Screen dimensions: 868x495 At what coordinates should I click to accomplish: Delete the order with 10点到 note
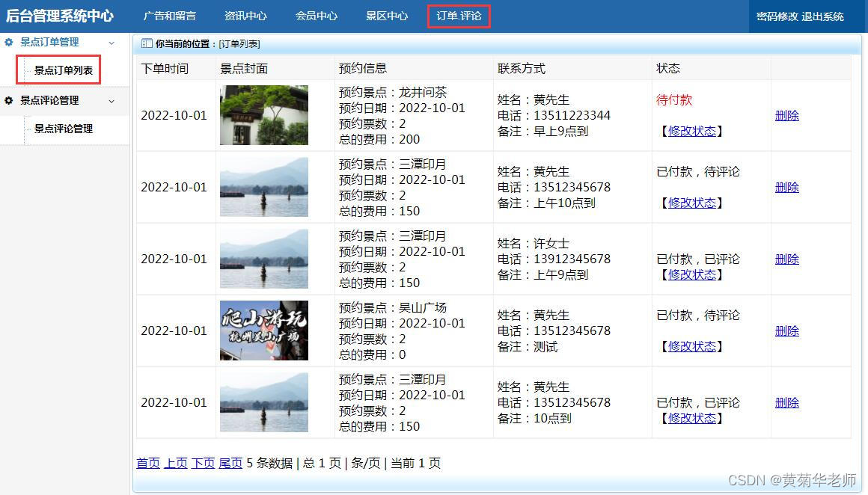click(786, 402)
